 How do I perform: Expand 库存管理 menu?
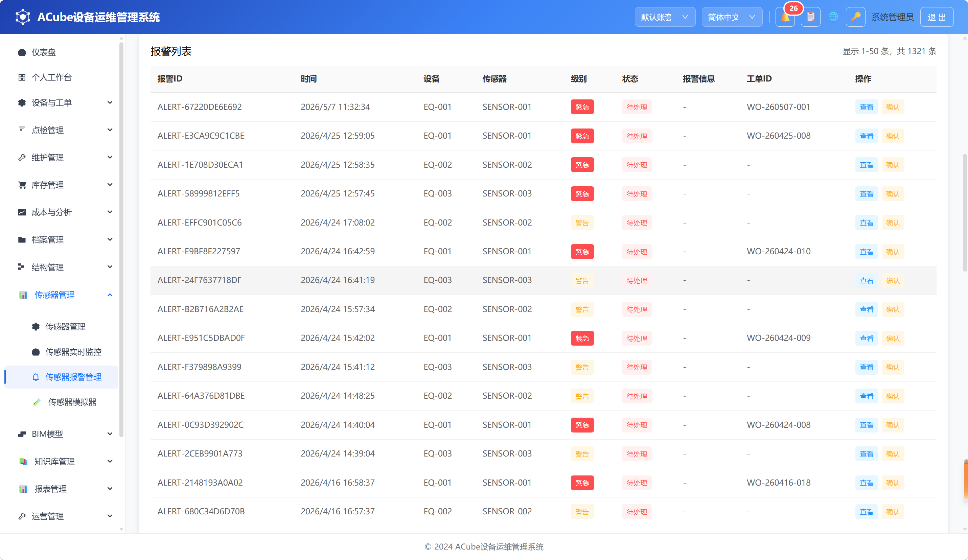62,185
